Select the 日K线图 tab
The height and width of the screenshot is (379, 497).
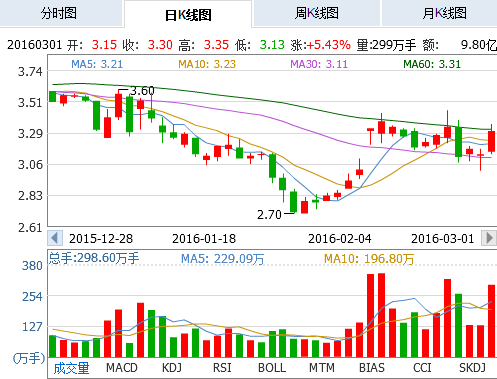[x=188, y=14]
